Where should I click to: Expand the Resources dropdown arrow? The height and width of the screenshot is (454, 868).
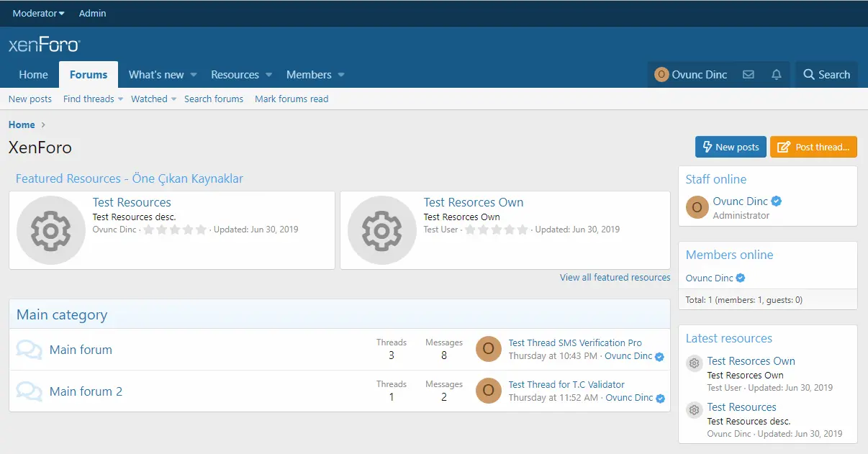pos(268,75)
